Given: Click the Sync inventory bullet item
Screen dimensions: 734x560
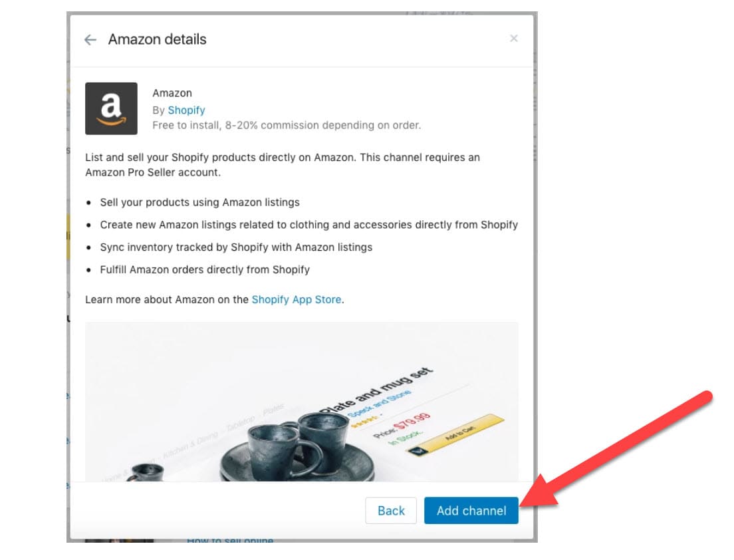Looking at the screenshot, I should pos(237,247).
